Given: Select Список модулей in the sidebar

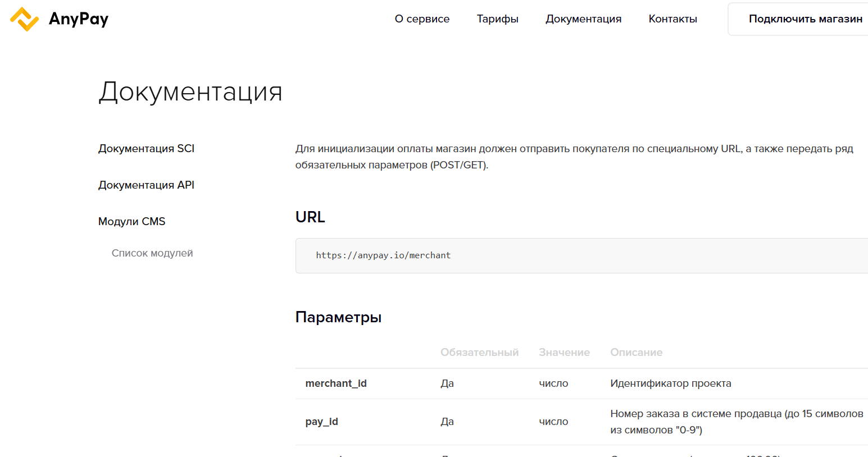Looking at the screenshot, I should (152, 253).
